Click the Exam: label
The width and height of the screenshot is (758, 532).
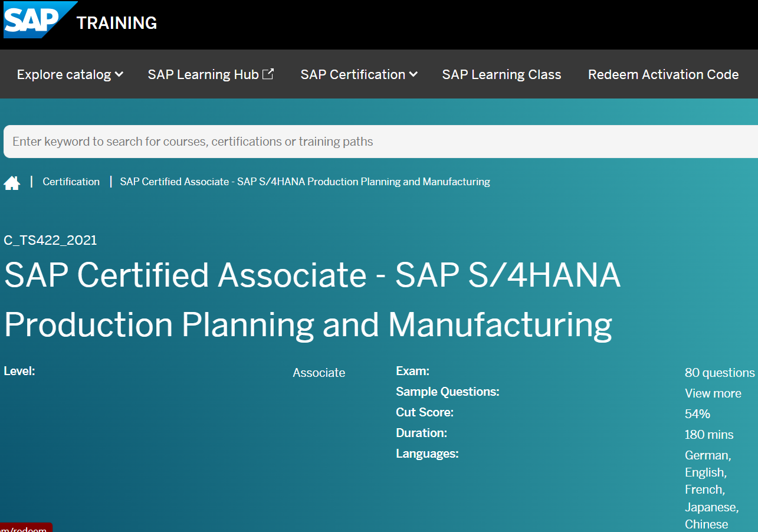(412, 371)
